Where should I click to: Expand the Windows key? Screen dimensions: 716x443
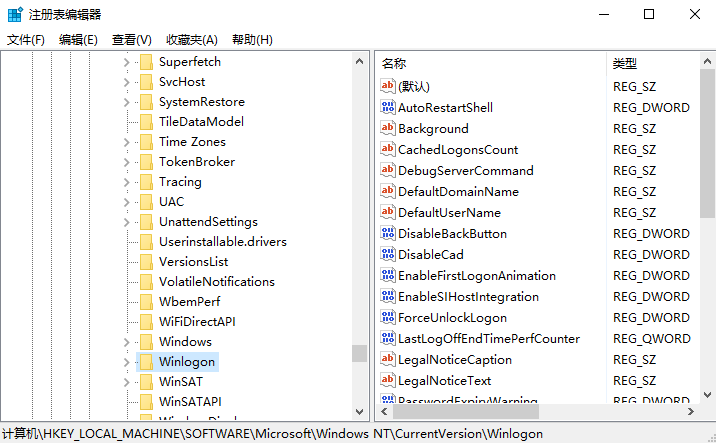coord(126,342)
